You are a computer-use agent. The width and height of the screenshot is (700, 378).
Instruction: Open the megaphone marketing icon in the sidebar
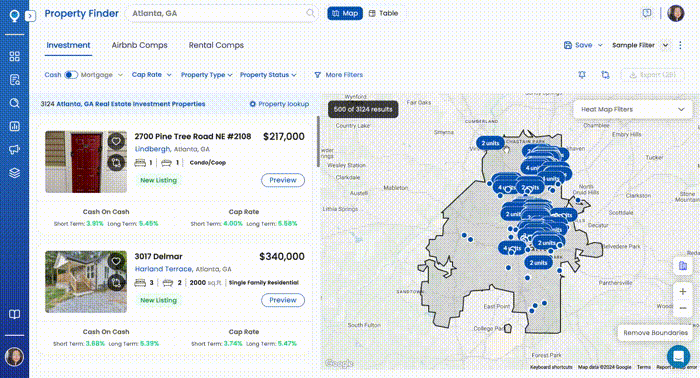tap(14, 150)
